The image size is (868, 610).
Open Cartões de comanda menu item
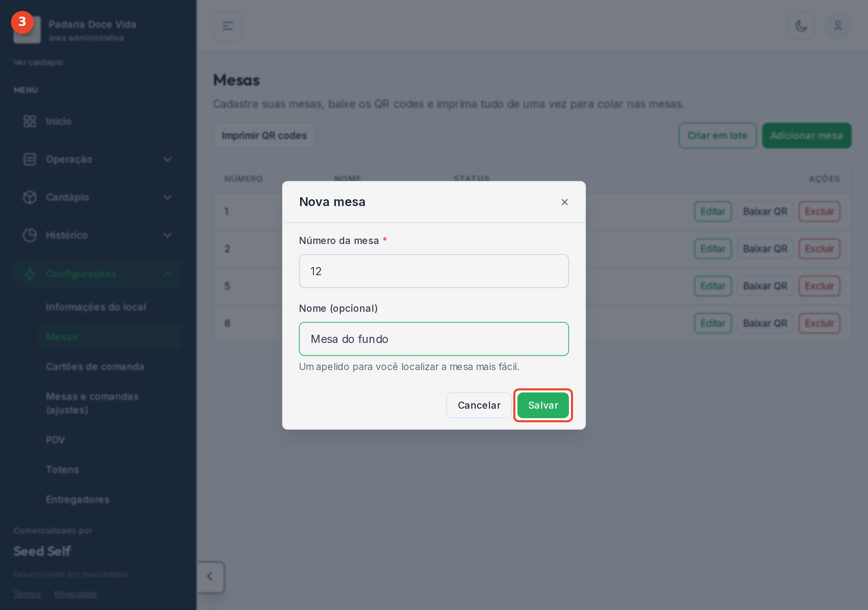coord(95,367)
